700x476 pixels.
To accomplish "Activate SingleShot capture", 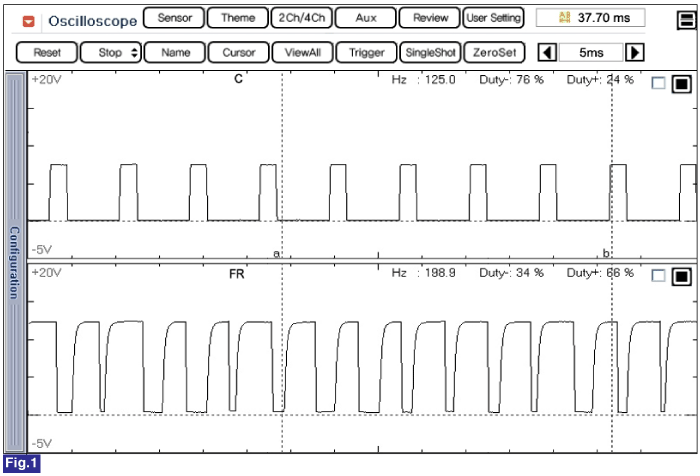I will click(x=430, y=53).
